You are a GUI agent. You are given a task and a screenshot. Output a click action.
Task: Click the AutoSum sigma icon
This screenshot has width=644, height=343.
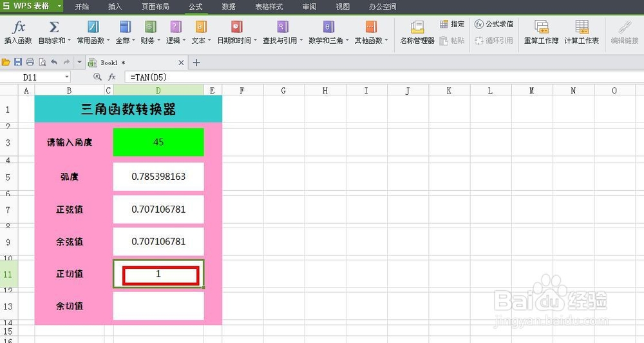(x=54, y=27)
